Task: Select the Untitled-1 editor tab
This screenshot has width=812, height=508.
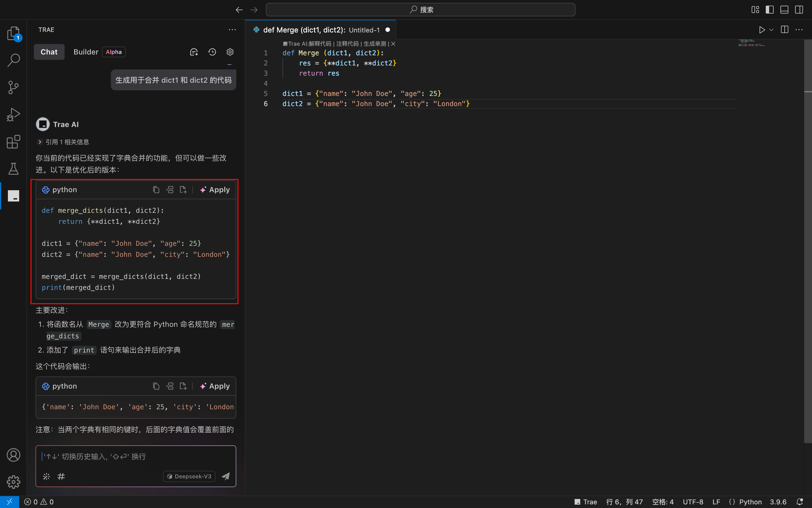Action: 321,30
